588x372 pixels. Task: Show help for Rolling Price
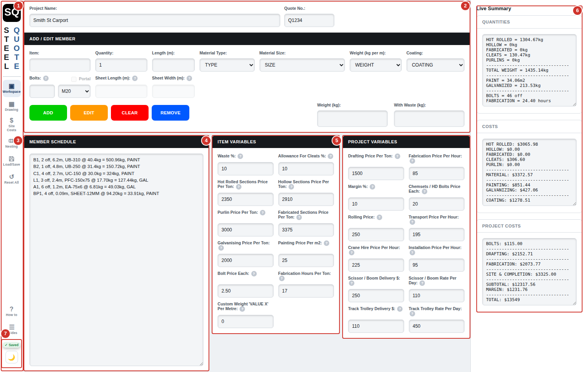click(x=379, y=217)
